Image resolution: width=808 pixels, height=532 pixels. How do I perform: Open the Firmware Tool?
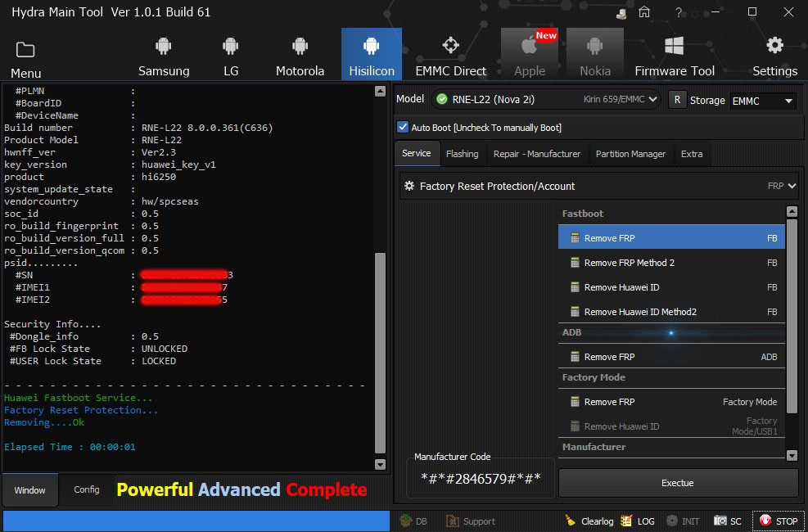pos(675,47)
